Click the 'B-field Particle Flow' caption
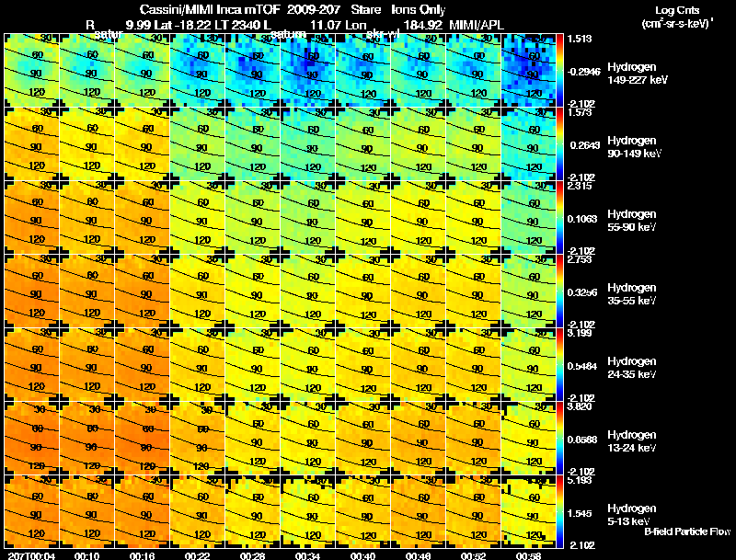Screen dimensions: 736x560 click(x=687, y=531)
